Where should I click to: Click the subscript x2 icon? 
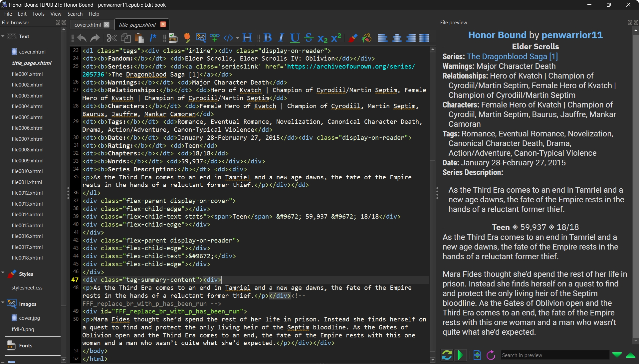322,38
